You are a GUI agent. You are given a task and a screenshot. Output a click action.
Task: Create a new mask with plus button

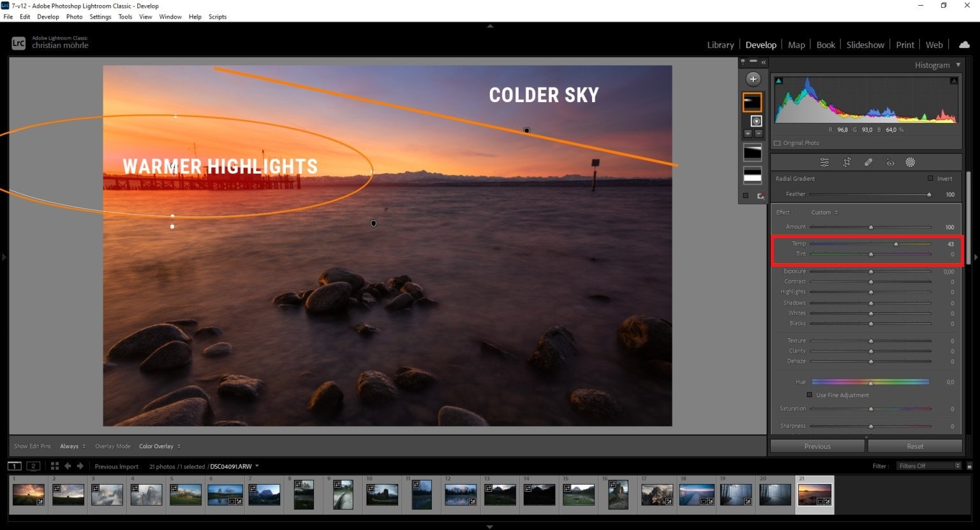pos(753,79)
